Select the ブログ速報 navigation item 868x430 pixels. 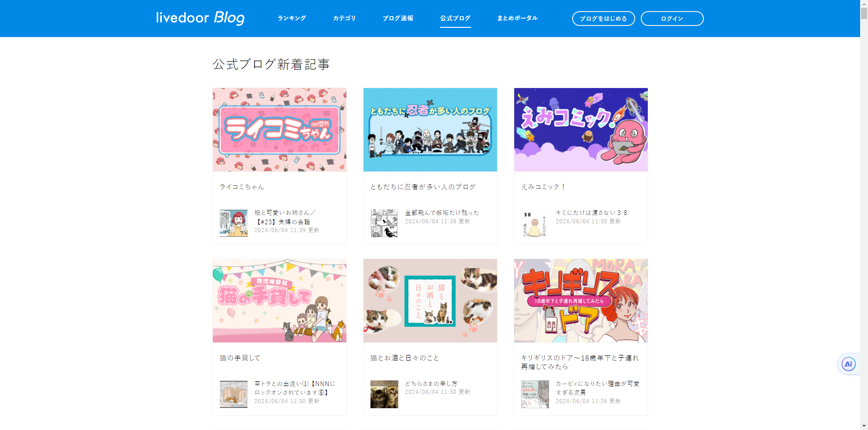click(x=398, y=19)
